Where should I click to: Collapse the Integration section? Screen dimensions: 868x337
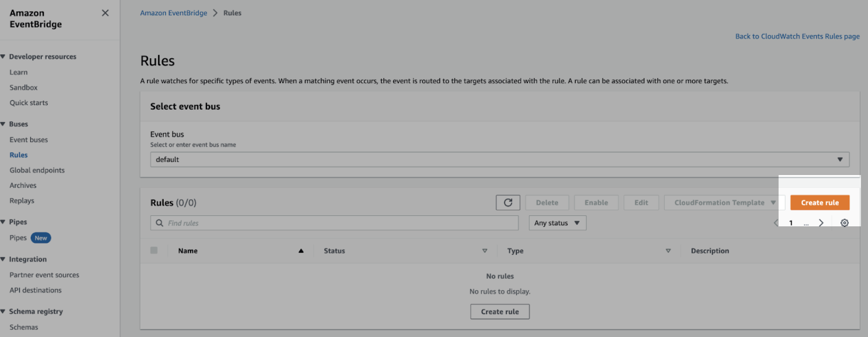tap(3, 259)
